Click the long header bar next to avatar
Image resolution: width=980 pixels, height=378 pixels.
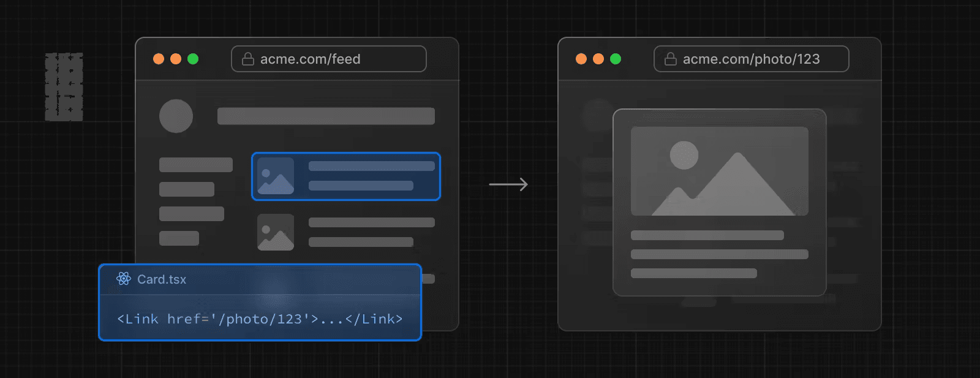(x=326, y=116)
